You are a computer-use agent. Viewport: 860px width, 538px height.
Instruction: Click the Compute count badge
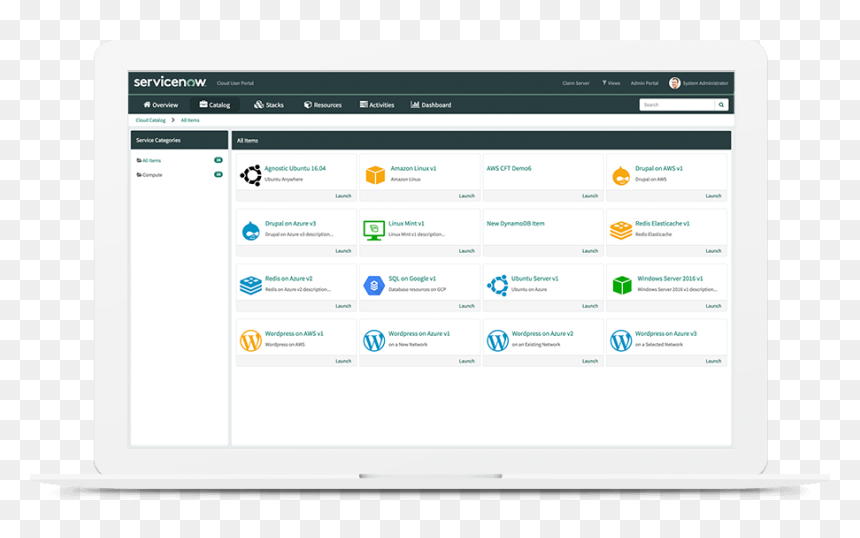tap(218, 174)
